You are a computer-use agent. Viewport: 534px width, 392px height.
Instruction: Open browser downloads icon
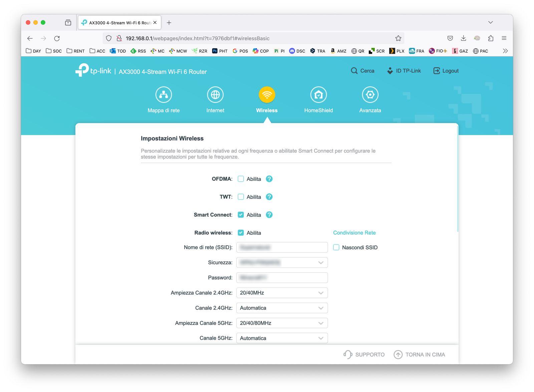tap(464, 38)
